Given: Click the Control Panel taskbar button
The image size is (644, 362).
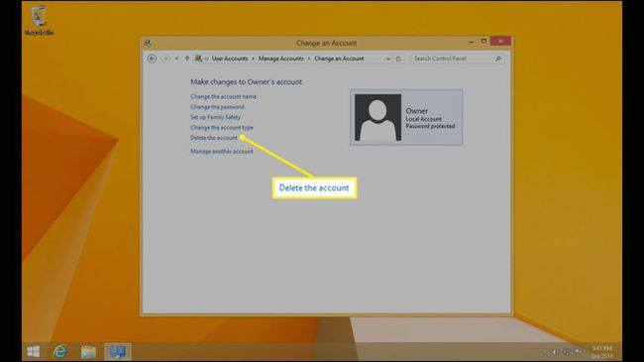Looking at the screenshot, I should pos(118,352).
